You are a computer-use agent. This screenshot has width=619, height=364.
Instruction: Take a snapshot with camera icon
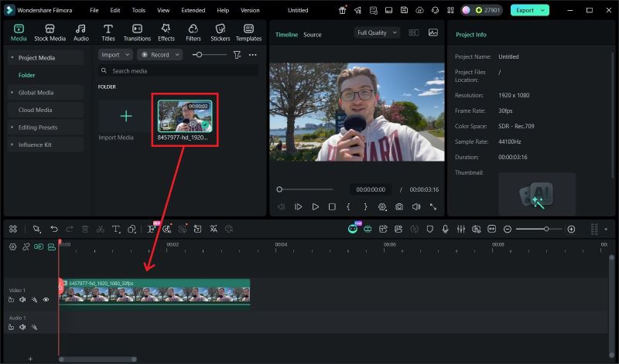[399, 206]
